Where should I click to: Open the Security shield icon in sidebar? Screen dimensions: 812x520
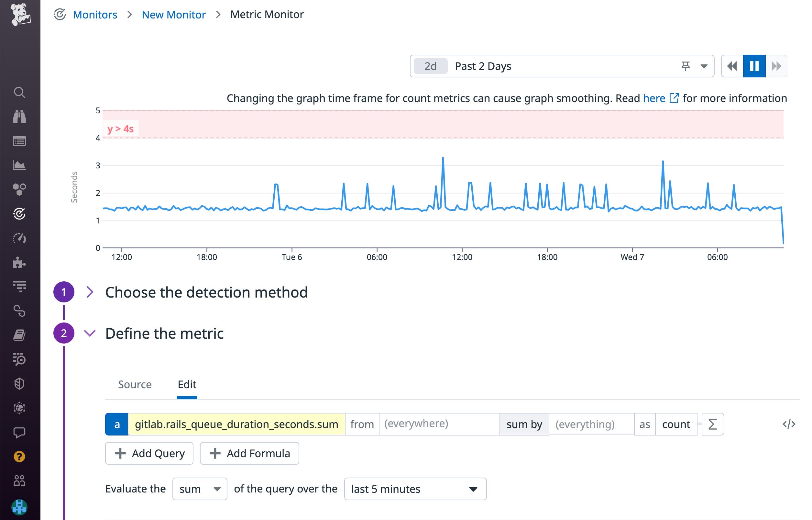[20, 383]
